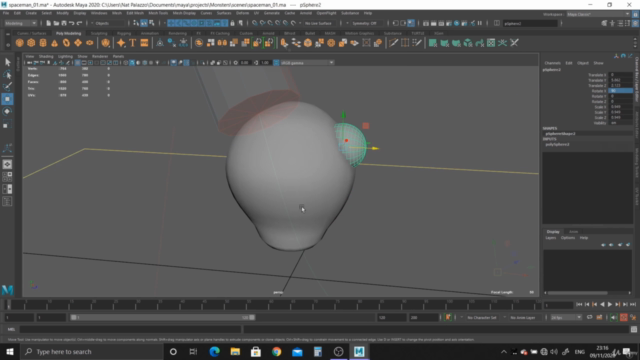Click Play backwards button
Screen dimensions: 640x360
pyautogui.click(x=602, y=304)
